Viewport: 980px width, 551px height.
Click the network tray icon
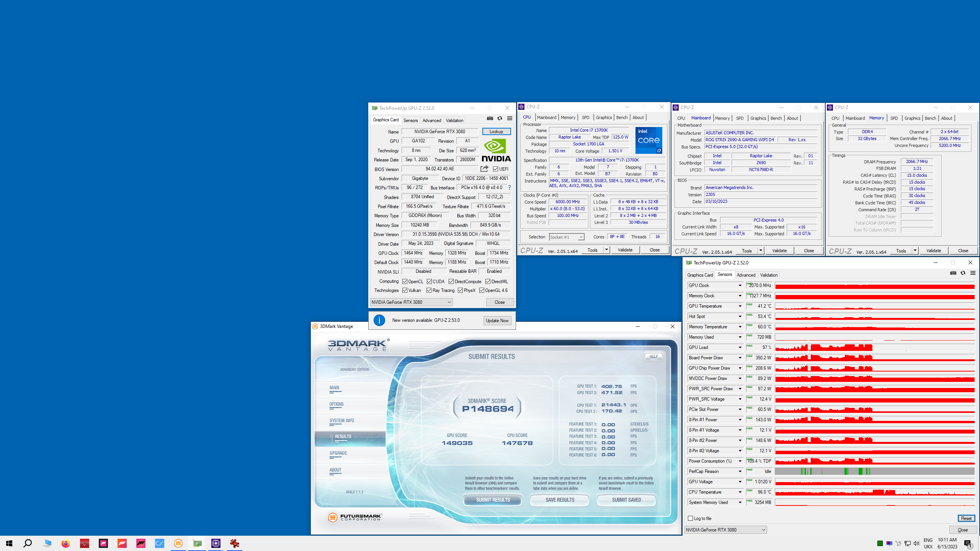click(908, 543)
